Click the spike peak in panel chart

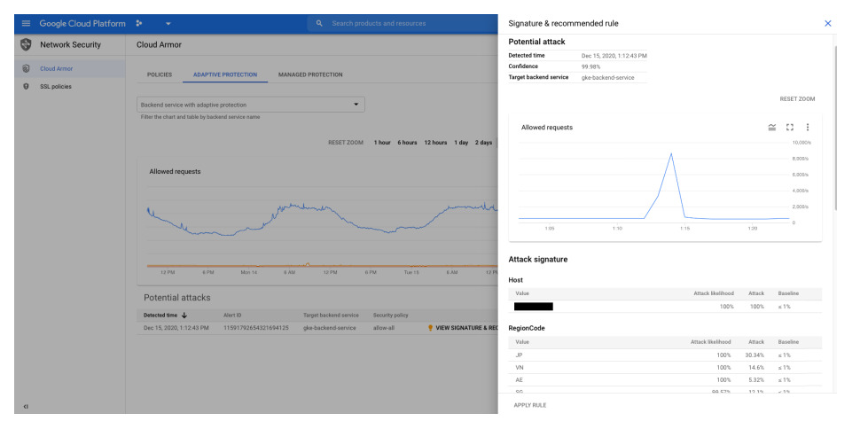click(x=671, y=153)
